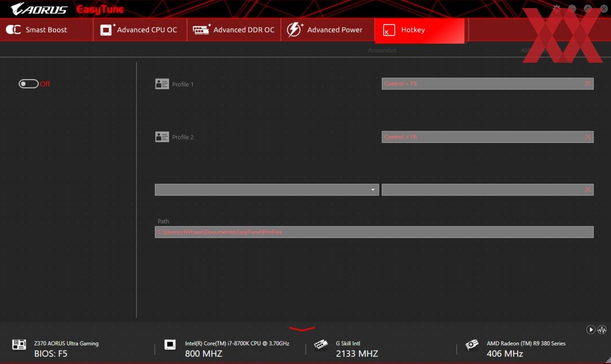Click the Control + F5 hotkey field
The image size is (611, 364).
pyautogui.click(x=487, y=83)
